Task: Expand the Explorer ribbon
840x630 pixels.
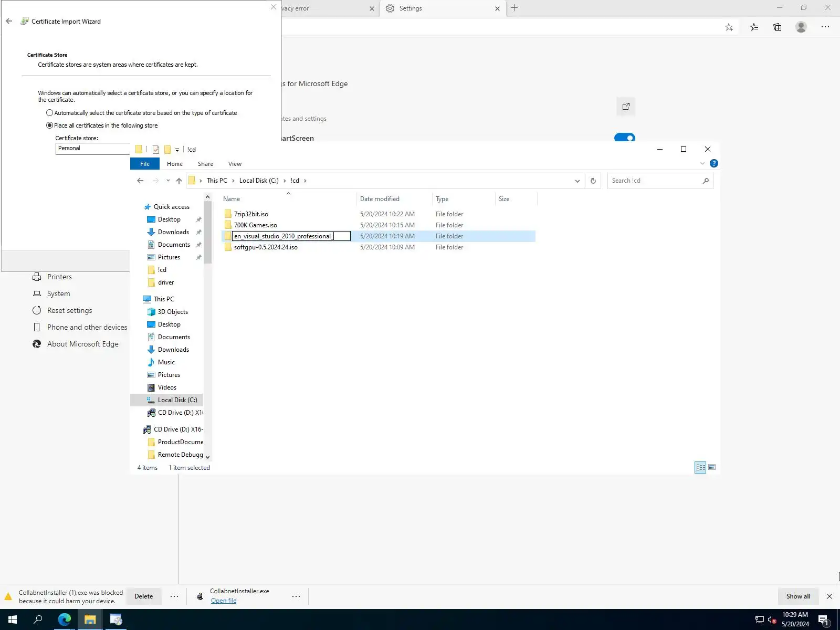Action: 702,163
